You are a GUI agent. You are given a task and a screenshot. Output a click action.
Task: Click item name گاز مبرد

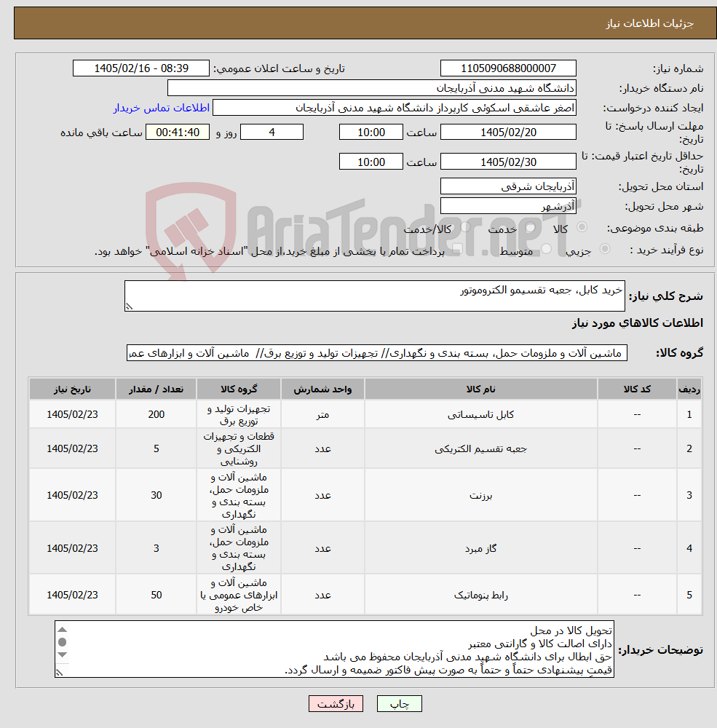click(x=480, y=548)
